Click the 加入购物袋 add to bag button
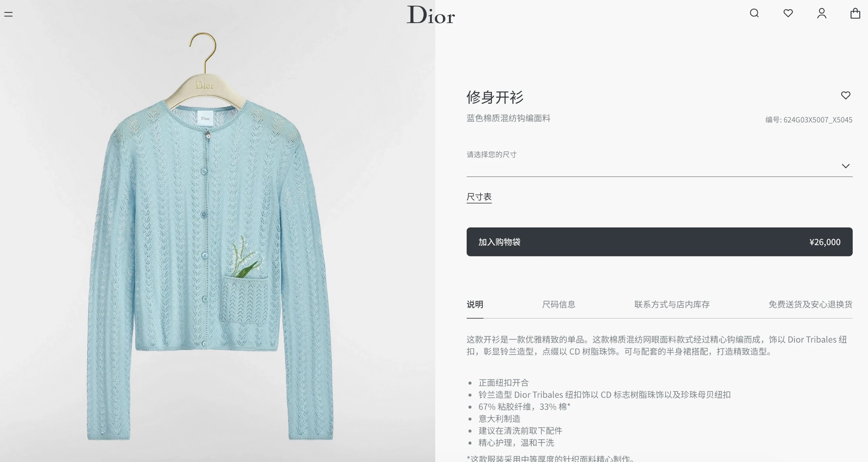The height and width of the screenshot is (462, 868). (x=659, y=242)
